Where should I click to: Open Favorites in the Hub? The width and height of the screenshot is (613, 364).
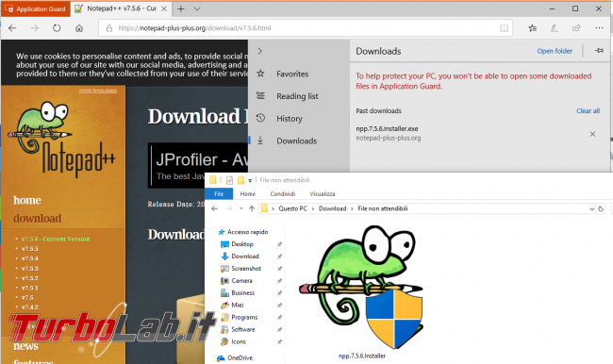point(292,74)
